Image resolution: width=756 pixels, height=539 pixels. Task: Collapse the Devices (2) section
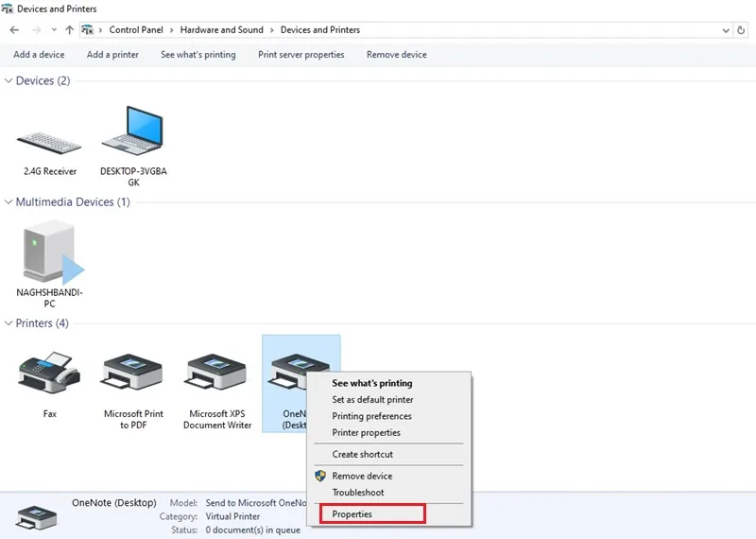tap(9, 80)
